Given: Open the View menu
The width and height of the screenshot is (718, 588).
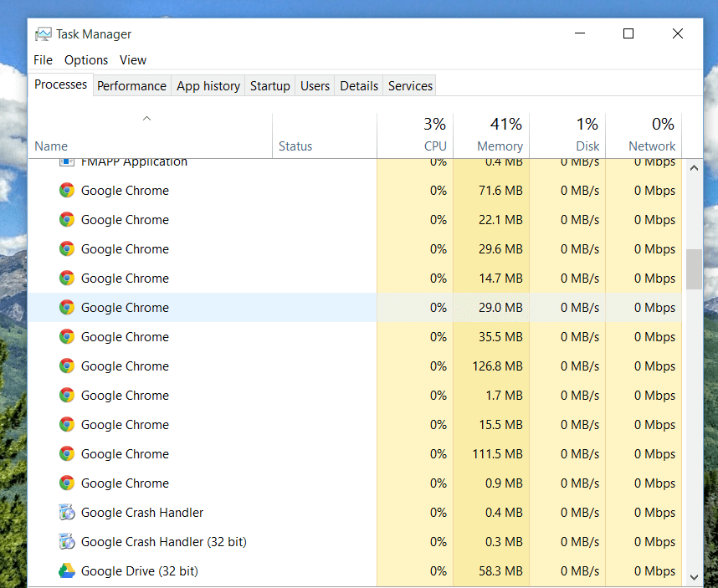Looking at the screenshot, I should [133, 60].
